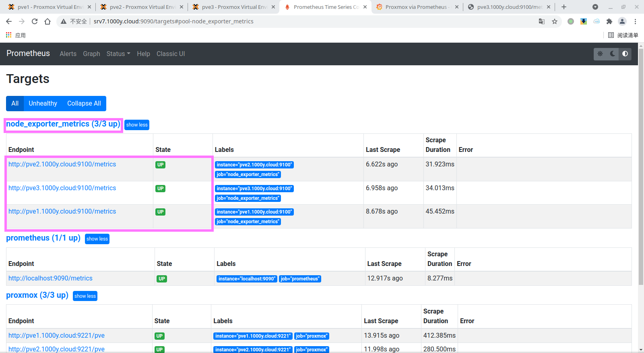Viewport: 644px width, 353px height.
Task: Click the browser reload page icon
Action: click(35, 21)
